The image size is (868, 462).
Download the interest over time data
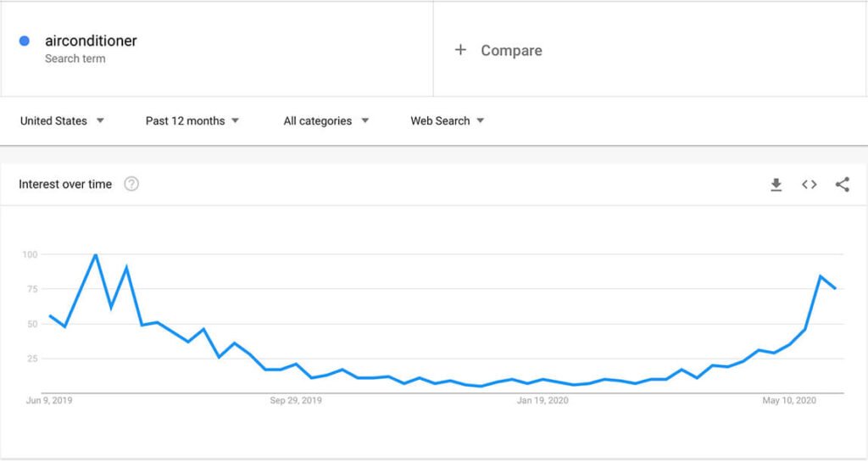[x=776, y=185]
